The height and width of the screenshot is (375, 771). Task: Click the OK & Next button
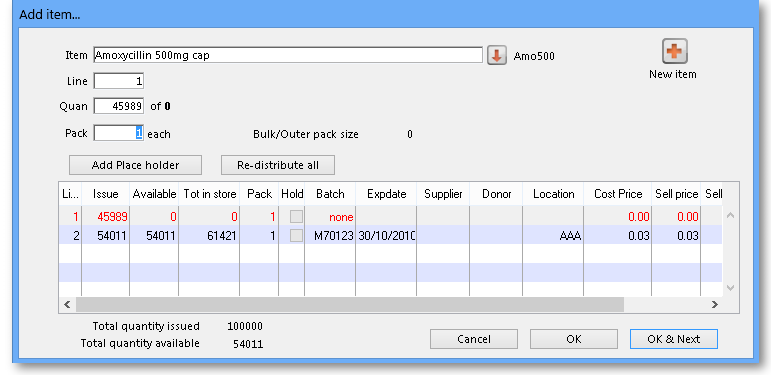(674, 339)
